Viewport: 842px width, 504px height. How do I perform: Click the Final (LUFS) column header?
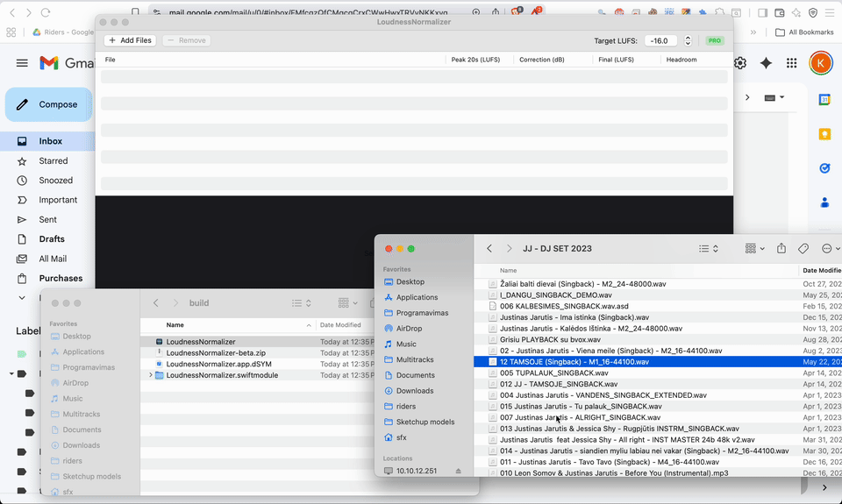[616, 60]
